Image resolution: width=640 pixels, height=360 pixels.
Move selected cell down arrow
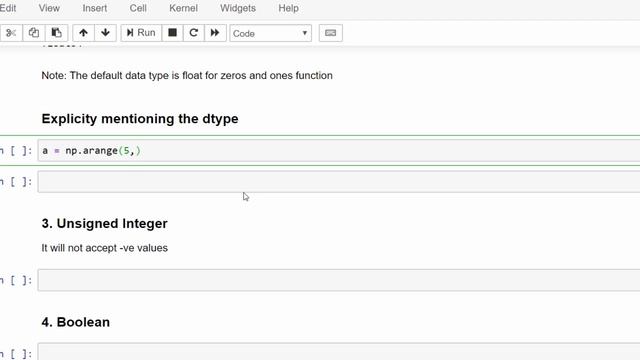[105, 33]
